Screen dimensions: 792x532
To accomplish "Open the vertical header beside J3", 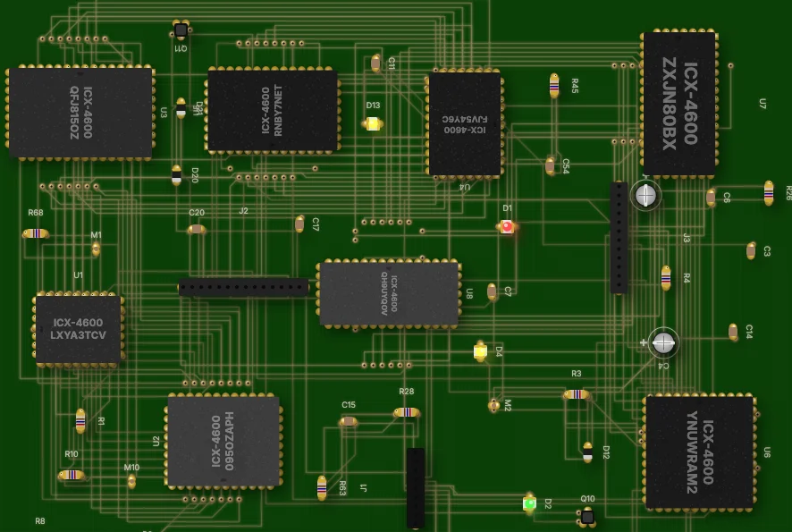I will coord(618,237).
